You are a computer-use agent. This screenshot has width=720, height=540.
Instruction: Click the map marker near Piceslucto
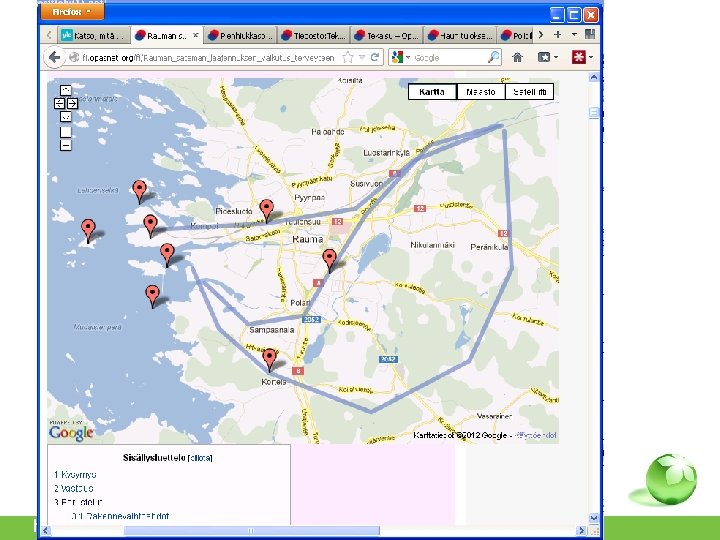(267, 210)
